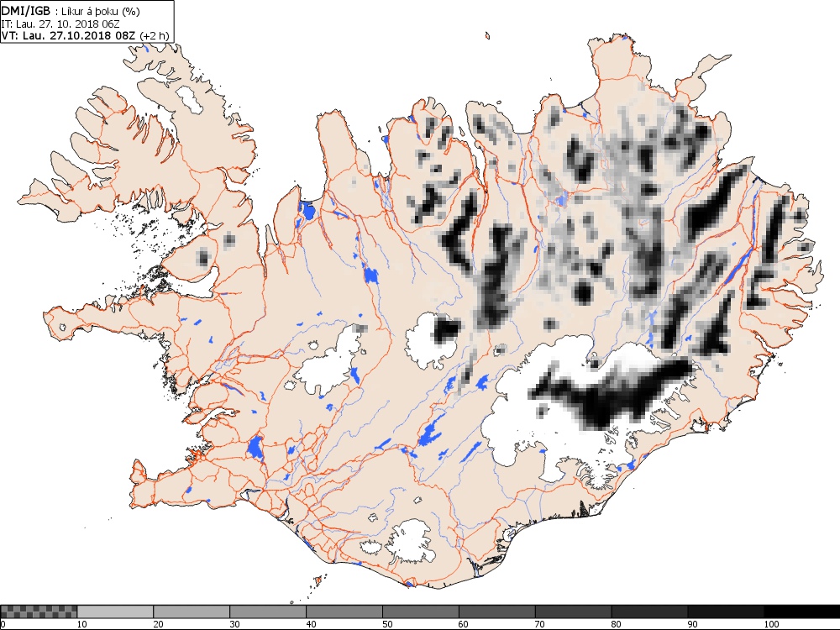Click the legend label "0"
Image resolution: width=840 pixels, height=630 pixels.
tap(3, 624)
